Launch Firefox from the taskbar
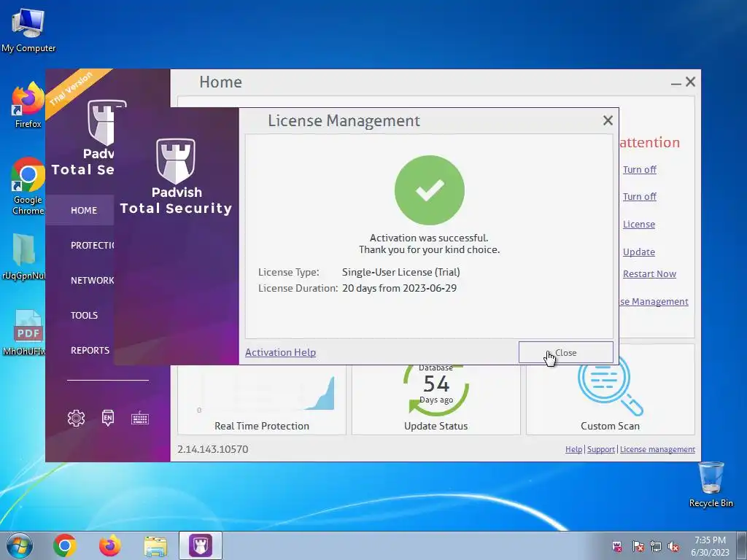 click(x=109, y=545)
